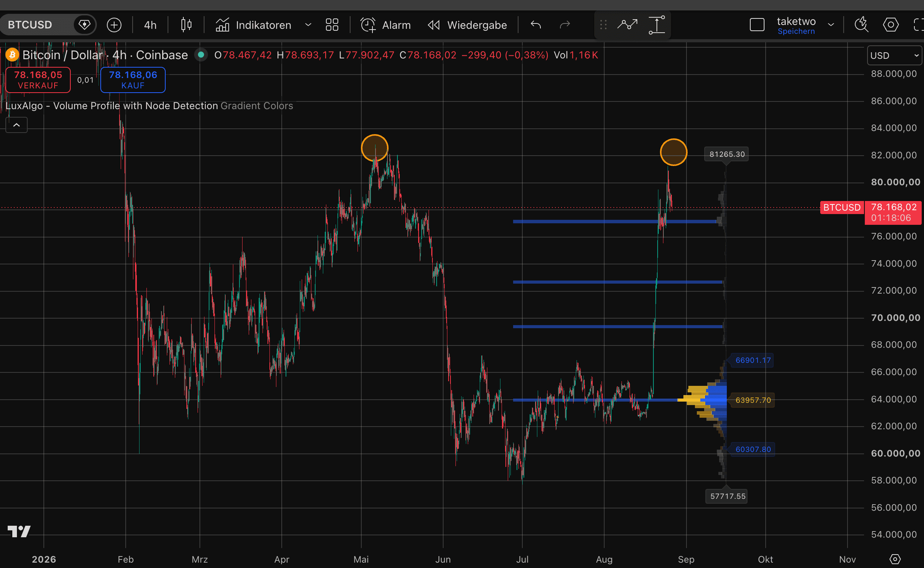
Task: Add a comparison symbol with the plus icon
Action: coord(114,25)
